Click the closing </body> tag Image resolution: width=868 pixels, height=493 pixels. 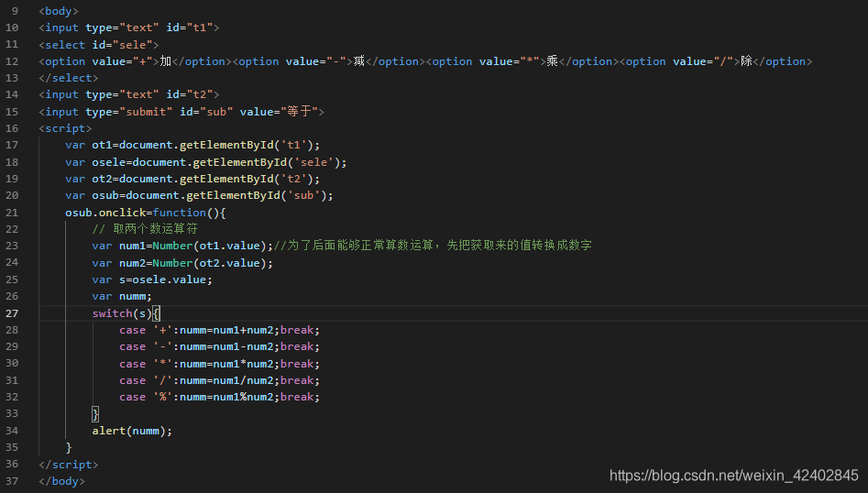pyautogui.click(x=62, y=481)
